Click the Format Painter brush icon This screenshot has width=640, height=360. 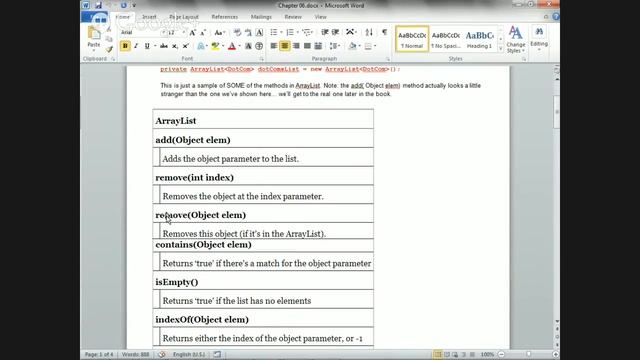pos(109,49)
